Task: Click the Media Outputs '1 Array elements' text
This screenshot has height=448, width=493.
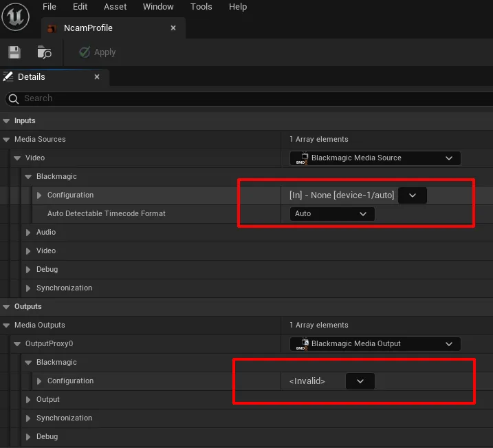Action: click(319, 326)
